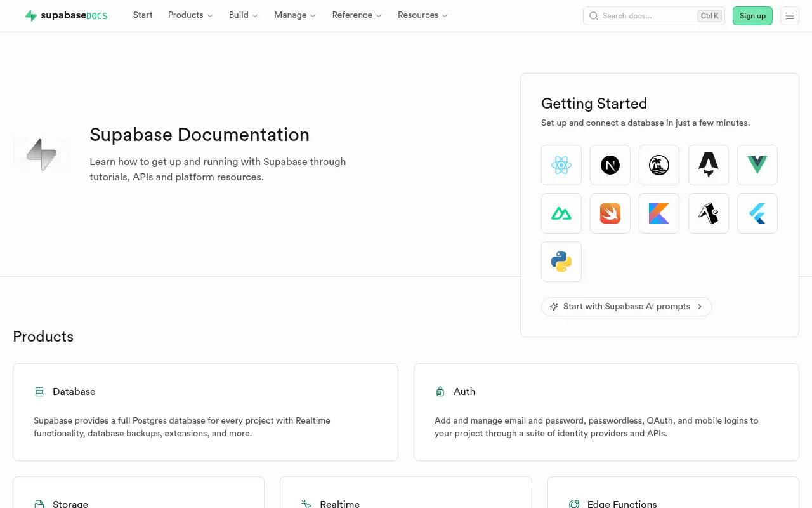Go to the Start nav item

click(x=143, y=15)
